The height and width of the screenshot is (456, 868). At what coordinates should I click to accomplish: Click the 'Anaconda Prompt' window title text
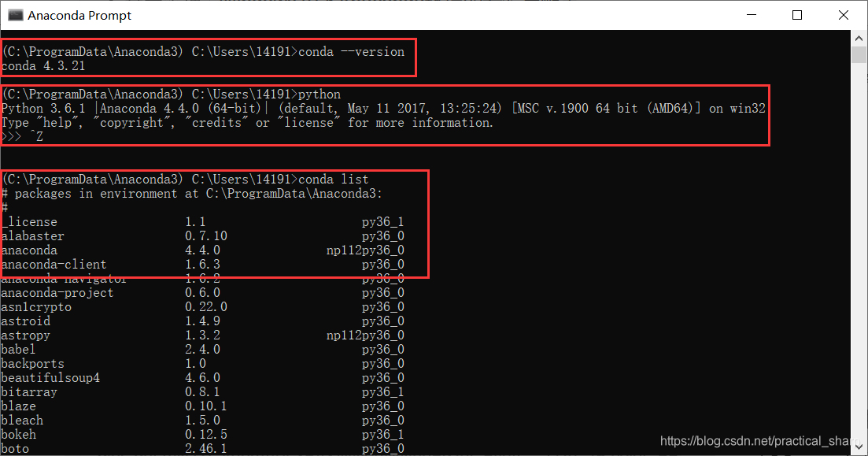click(79, 16)
